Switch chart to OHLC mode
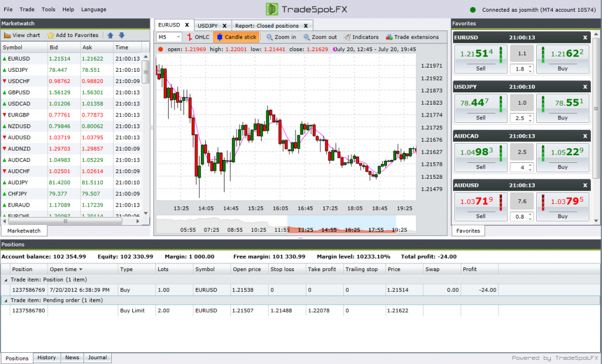Image resolution: width=602 pixels, height=364 pixels. pyautogui.click(x=198, y=37)
